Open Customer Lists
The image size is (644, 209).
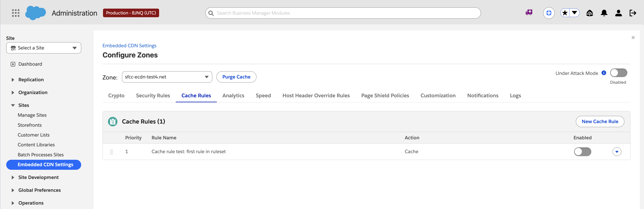coord(33,135)
